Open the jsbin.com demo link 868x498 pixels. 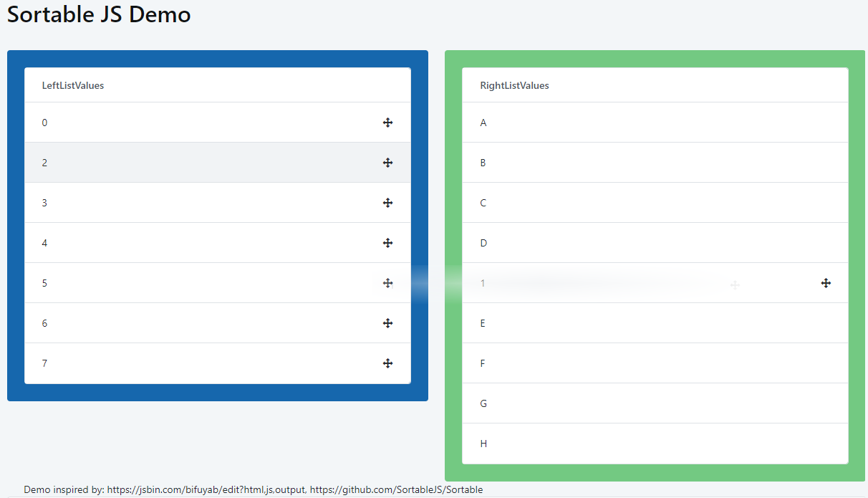point(205,489)
